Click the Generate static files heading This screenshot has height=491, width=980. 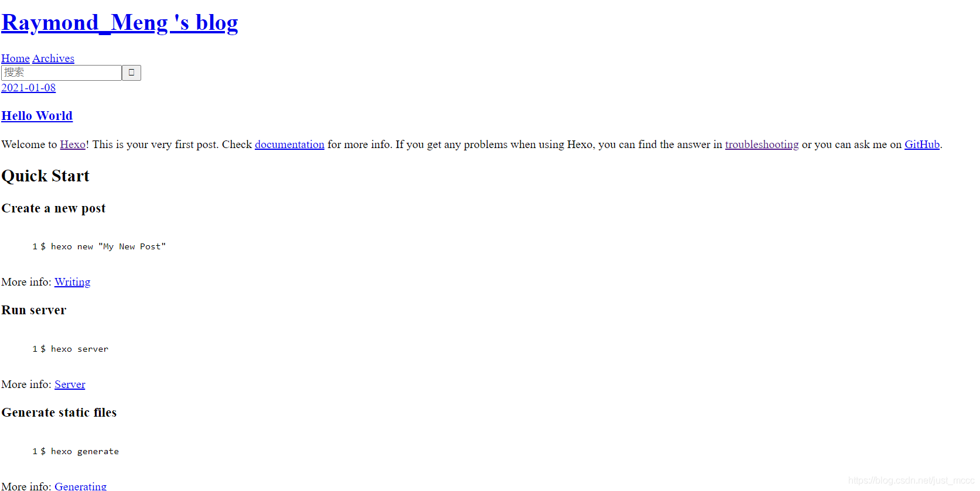coord(59,413)
